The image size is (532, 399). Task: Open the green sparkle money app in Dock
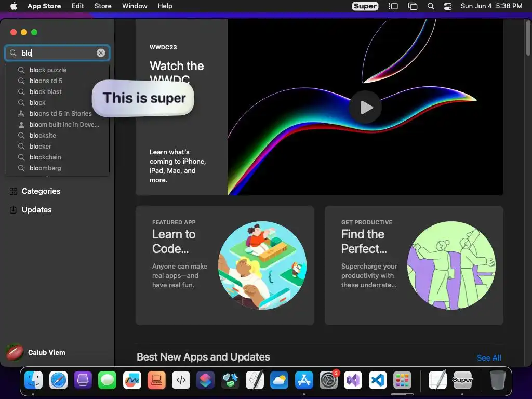[x=230, y=380]
